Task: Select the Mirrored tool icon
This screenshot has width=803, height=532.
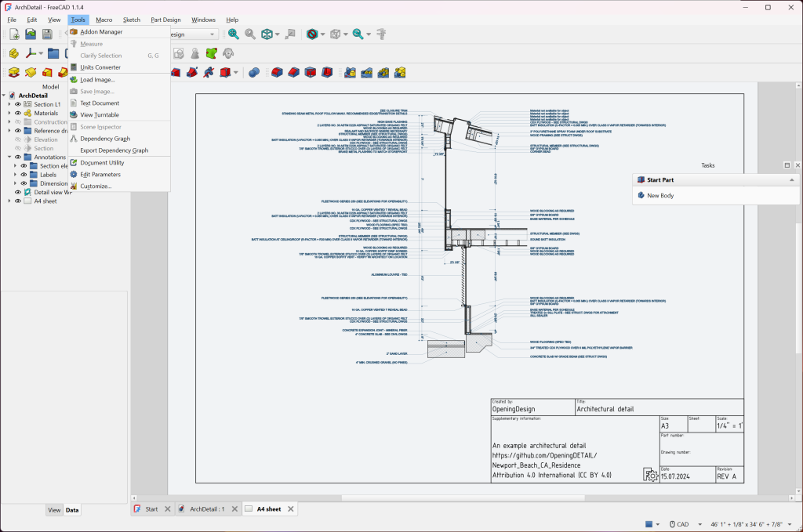Action: (351, 73)
